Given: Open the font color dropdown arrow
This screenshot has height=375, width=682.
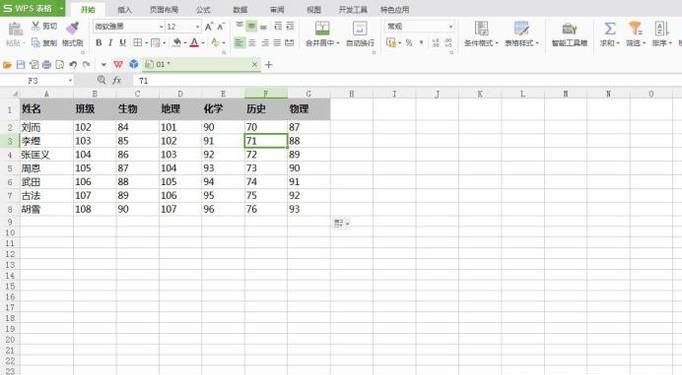Looking at the screenshot, I should coord(203,43).
